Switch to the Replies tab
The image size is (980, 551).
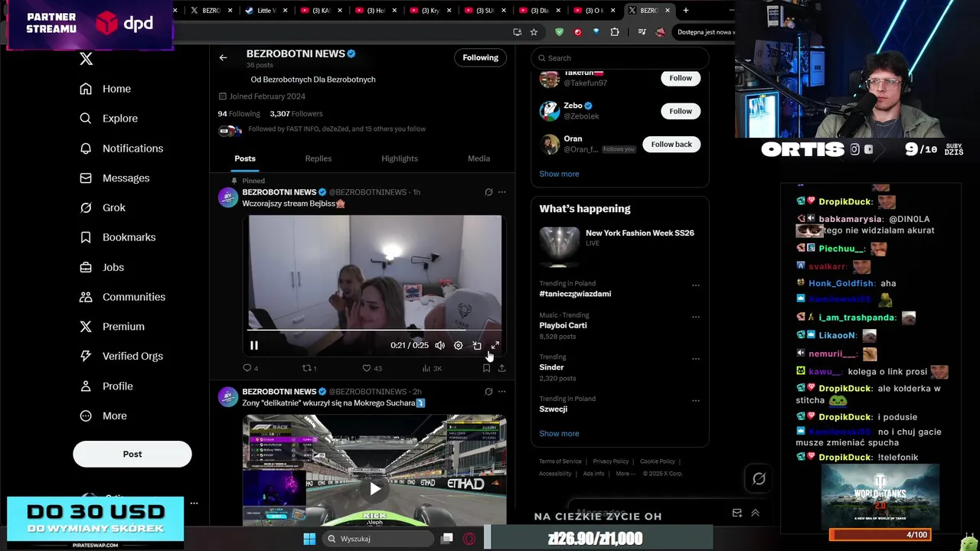click(318, 158)
